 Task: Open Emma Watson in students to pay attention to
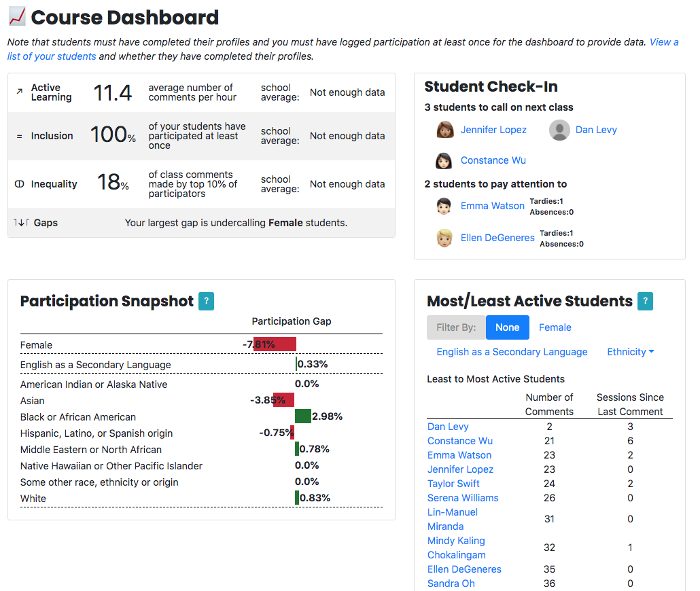(493, 206)
